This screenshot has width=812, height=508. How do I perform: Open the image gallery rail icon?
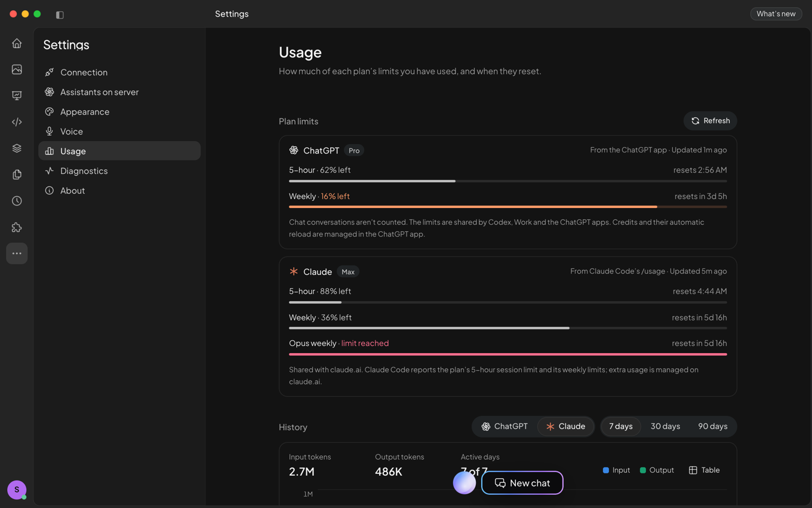point(17,69)
